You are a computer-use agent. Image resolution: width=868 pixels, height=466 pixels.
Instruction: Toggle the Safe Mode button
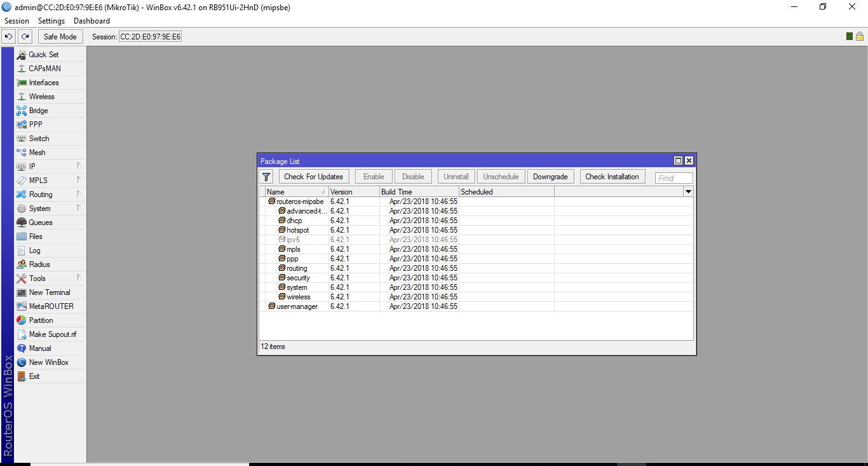(x=60, y=37)
